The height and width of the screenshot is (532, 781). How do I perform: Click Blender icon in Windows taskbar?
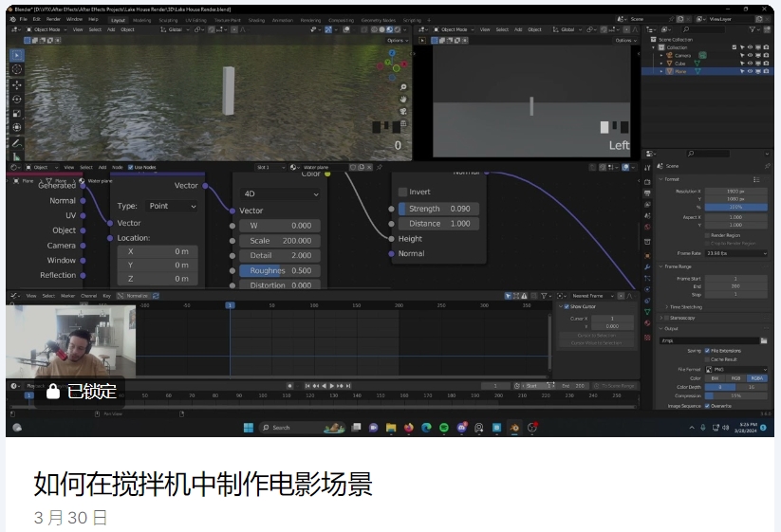(x=514, y=428)
